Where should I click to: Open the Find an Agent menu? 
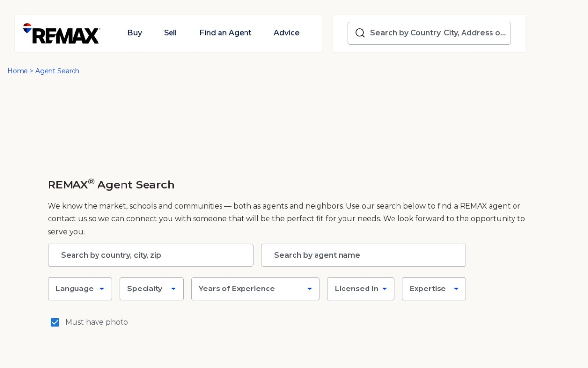(x=225, y=33)
